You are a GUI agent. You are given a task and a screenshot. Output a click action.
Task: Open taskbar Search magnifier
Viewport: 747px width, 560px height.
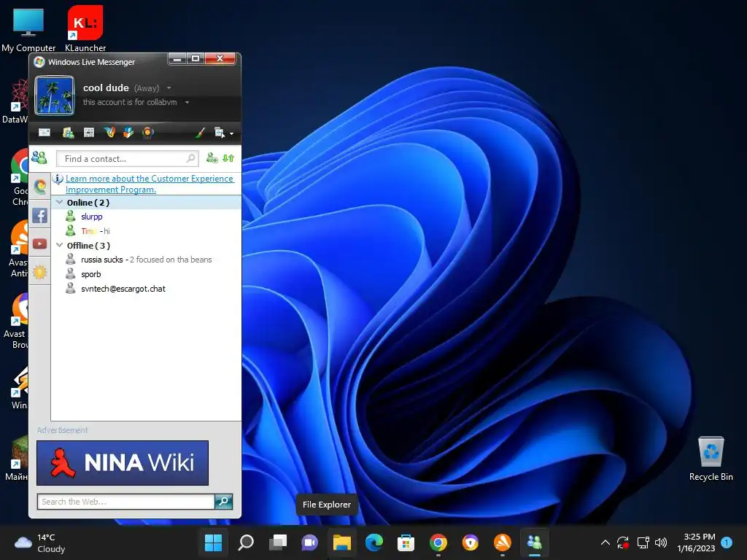[x=246, y=542]
